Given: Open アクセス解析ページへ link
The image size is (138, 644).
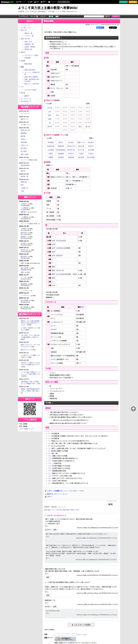Looking at the screenshot, I should pyautogui.click(x=27, y=429).
